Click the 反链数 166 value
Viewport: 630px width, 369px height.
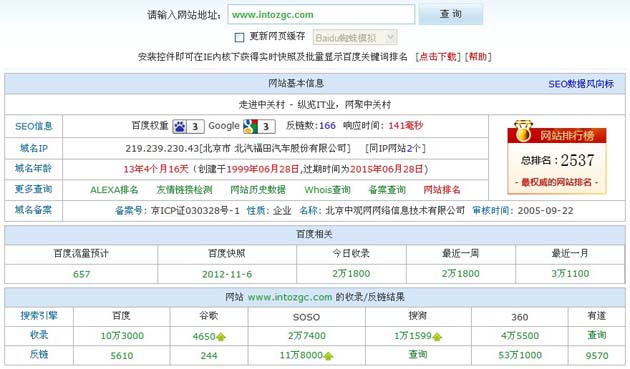coord(327,126)
